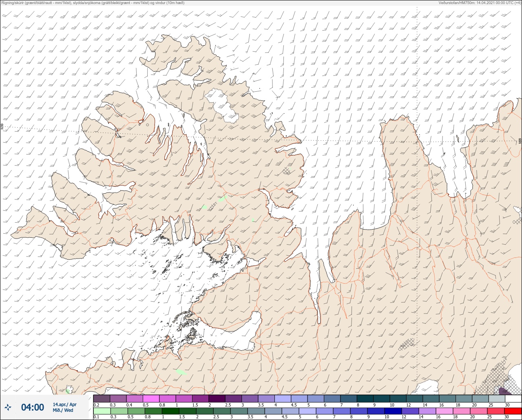The image size is (522, 420).
Task: Pick upper legend white swatch at 30
Action: (x=513, y=398)
